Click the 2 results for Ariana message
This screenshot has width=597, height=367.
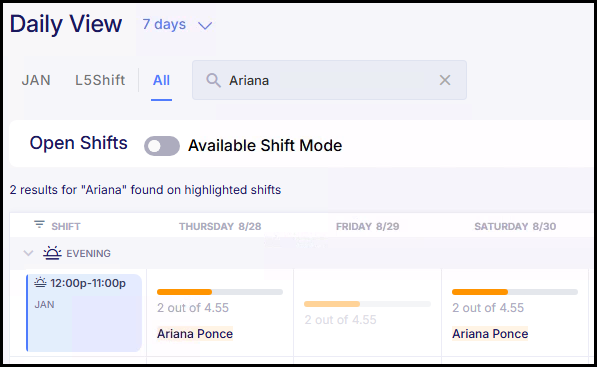click(145, 190)
